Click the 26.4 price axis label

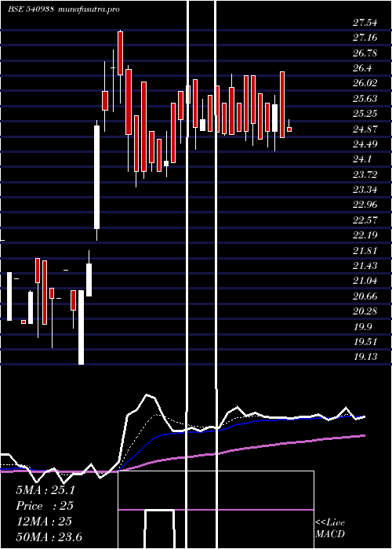coord(362,68)
